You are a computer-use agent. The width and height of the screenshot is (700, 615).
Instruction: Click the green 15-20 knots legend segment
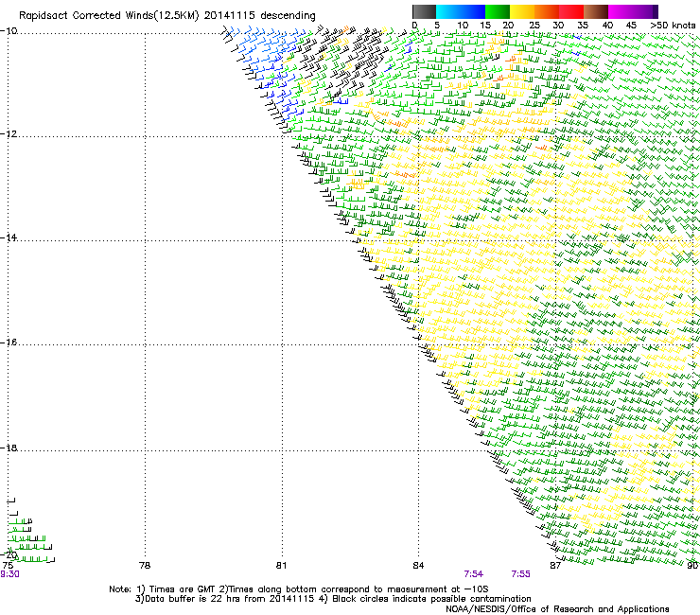click(498, 11)
